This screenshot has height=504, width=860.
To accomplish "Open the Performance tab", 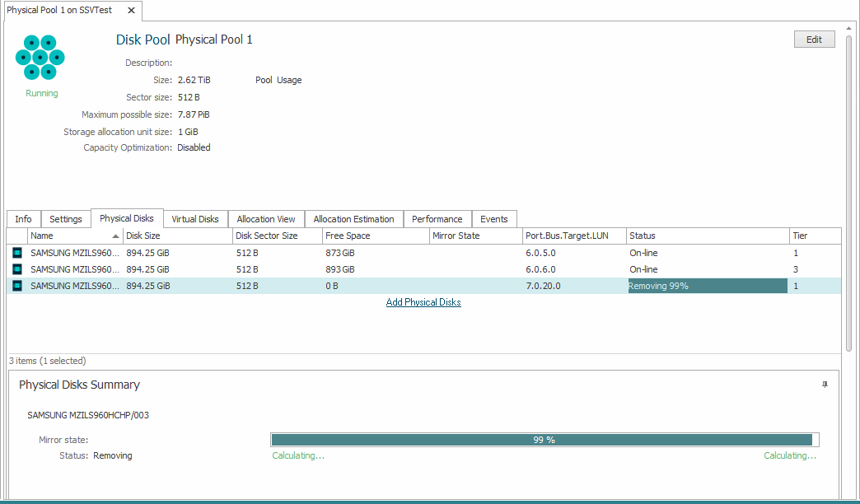I will coord(437,219).
